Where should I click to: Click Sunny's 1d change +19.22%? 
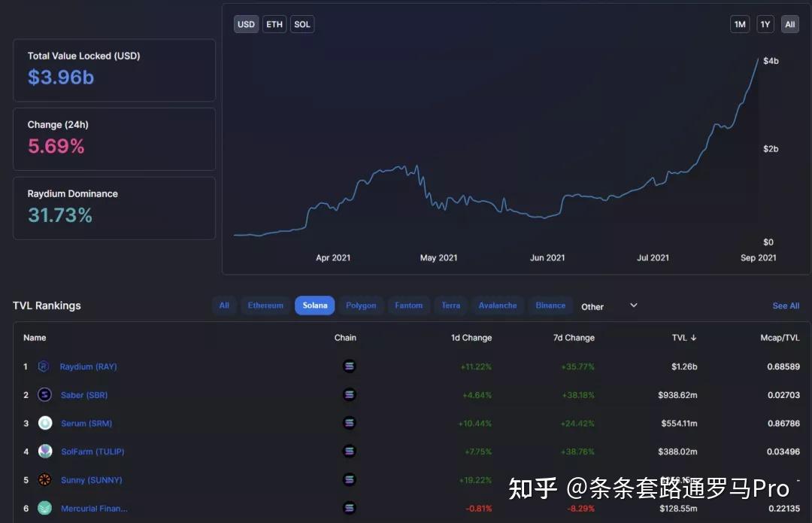point(475,480)
